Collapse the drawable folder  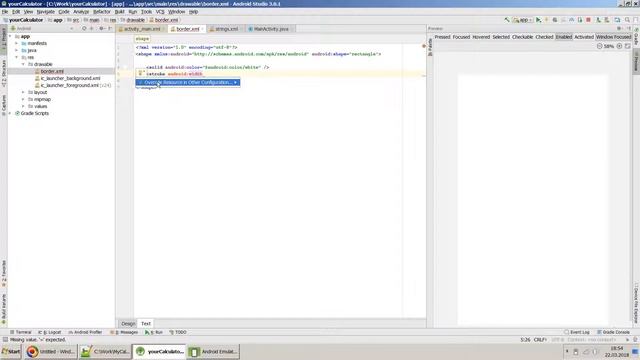coord(23,64)
